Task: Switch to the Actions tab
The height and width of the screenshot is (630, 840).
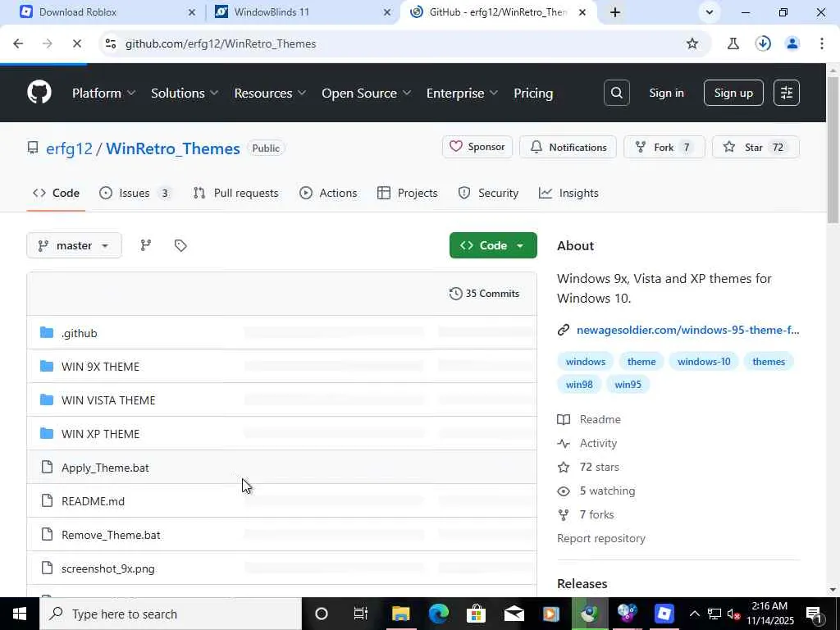Action: (x=328, y=193)
